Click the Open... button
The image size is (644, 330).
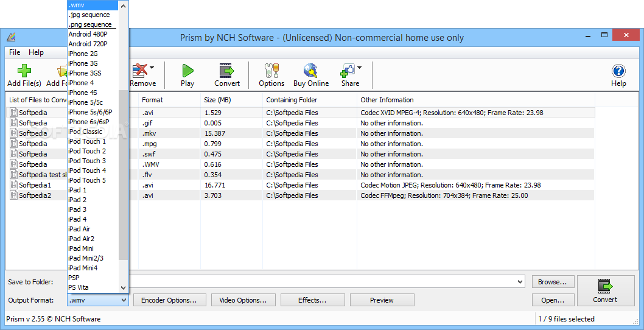point(553,300)
